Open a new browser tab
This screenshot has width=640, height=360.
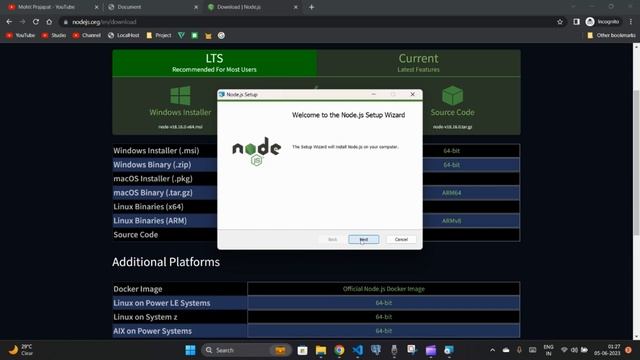click(311, 7)
